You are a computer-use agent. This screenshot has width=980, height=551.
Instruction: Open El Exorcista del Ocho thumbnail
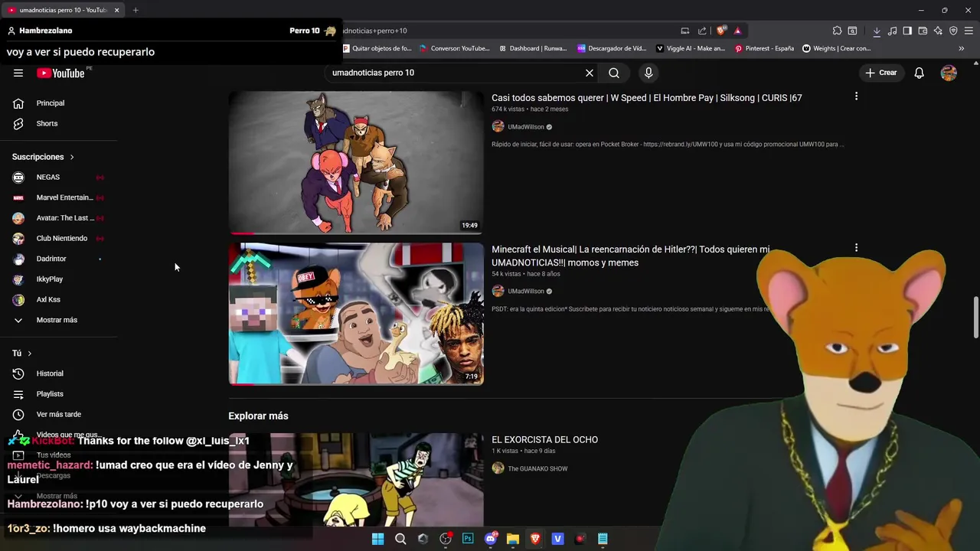tap(356, 480)
